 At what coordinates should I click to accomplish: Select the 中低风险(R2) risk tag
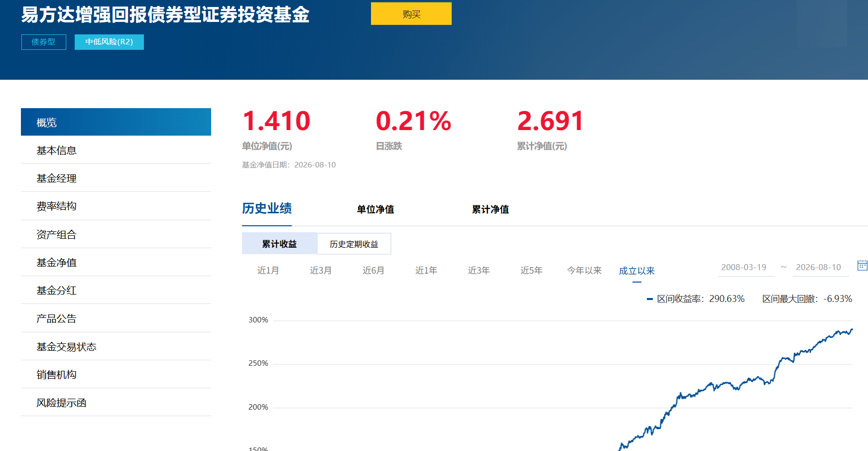[x=109, y=42]
